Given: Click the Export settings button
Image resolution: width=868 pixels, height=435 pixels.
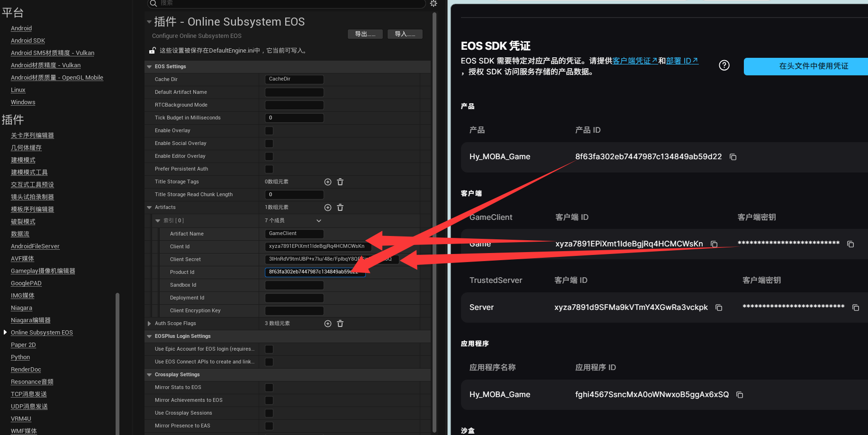Looking at the screenshot, I should click(365, 34).
